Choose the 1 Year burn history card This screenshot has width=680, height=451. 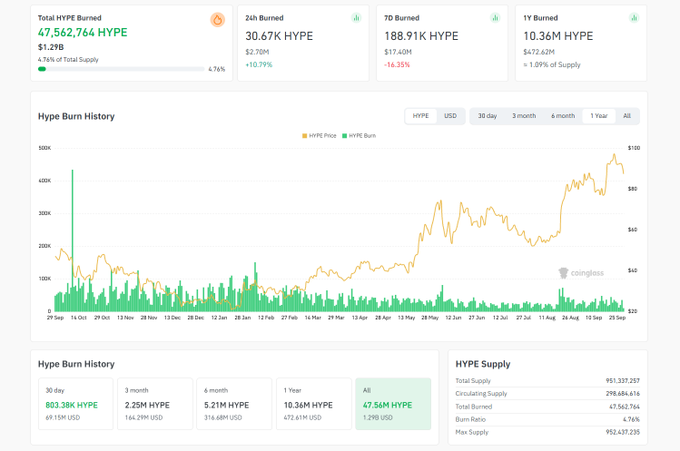(x=314, y=404)
